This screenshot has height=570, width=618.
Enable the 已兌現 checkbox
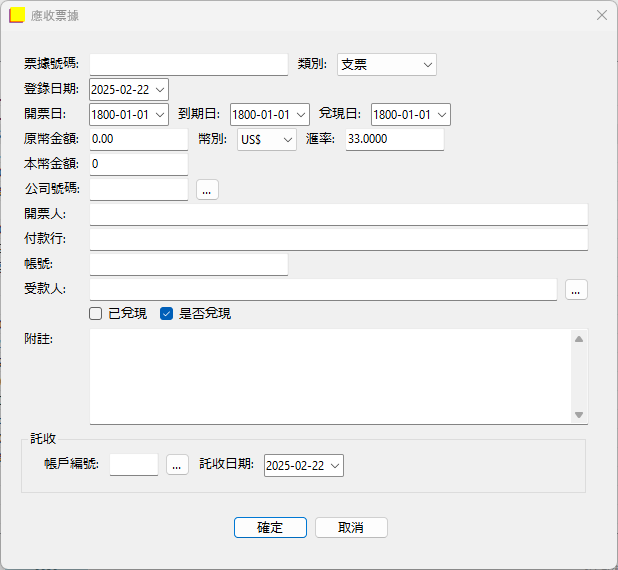click(x=95, y=314)
